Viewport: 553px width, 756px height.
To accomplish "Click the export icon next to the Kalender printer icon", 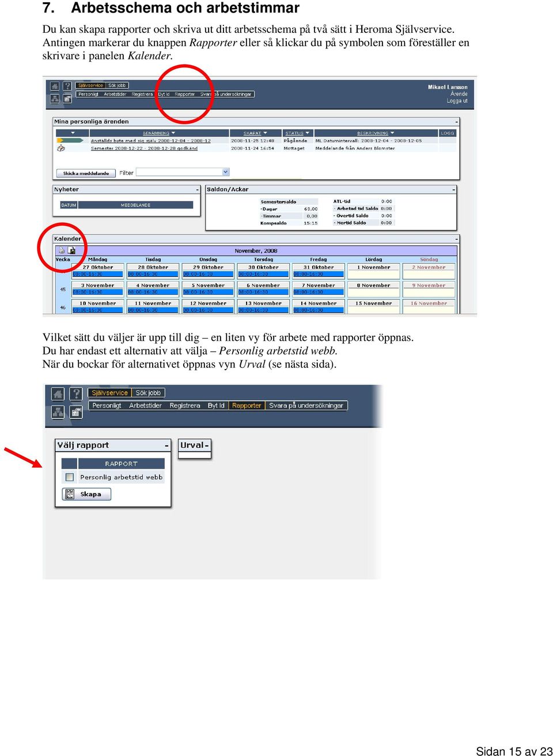I will tap(72, 250).
